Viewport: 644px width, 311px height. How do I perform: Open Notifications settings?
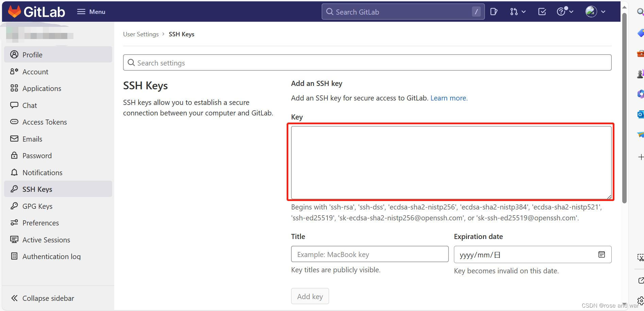[x=58, y=172]
